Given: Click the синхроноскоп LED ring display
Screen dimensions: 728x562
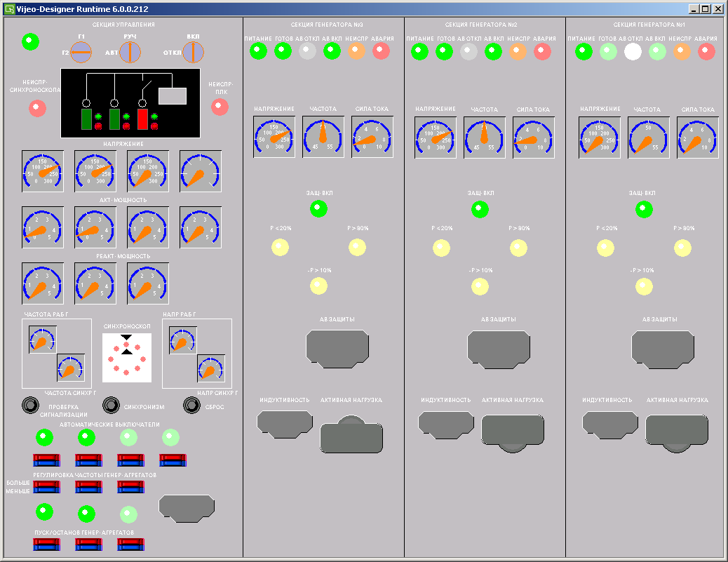Looking at the screenshot, I should (127, 358).
